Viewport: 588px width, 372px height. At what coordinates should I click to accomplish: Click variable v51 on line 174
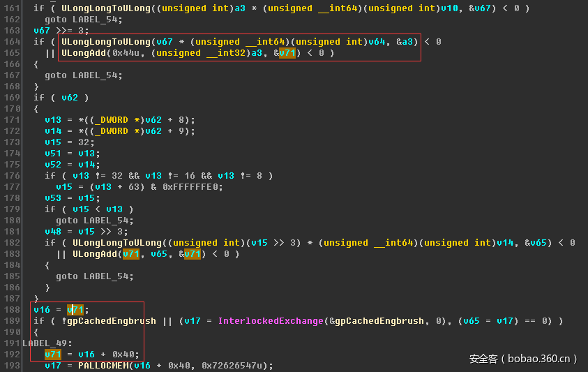click(x=52, y=154)
